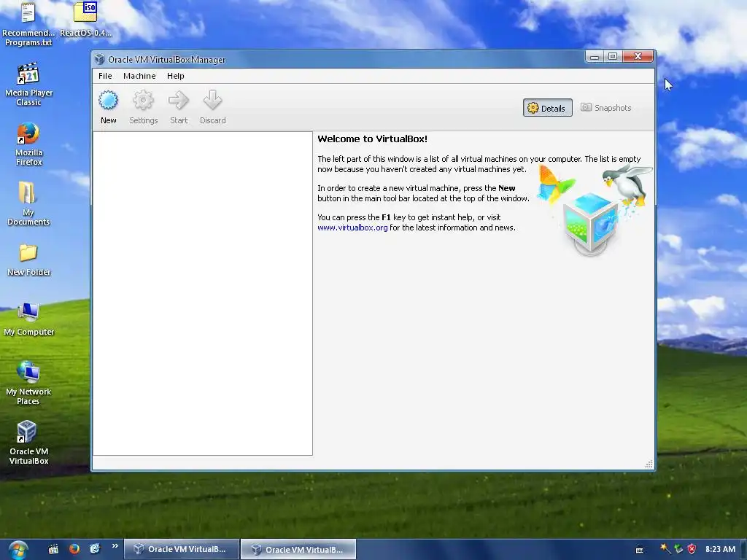The width and height of the screenshot is (747, 560).
Task: Click the empty virtual machine list pane
Action: pos(203,293)
